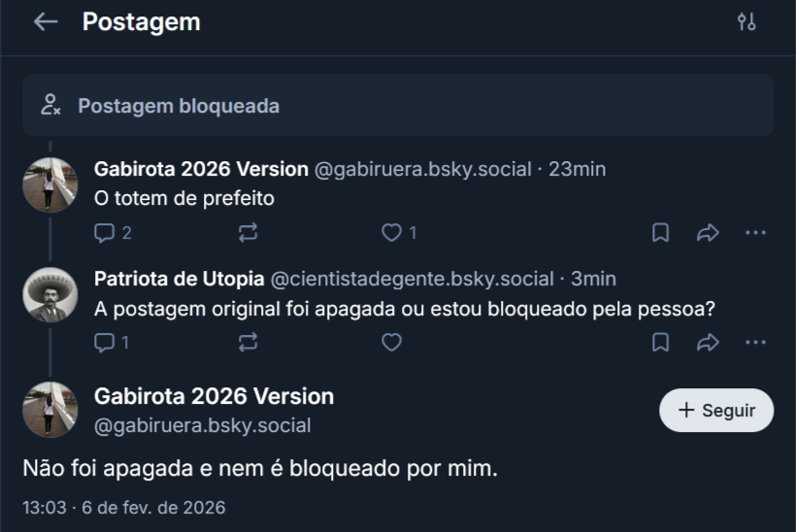
Task: Repost Patriota de Utopia's post
Action: click(x=248, y=342)
